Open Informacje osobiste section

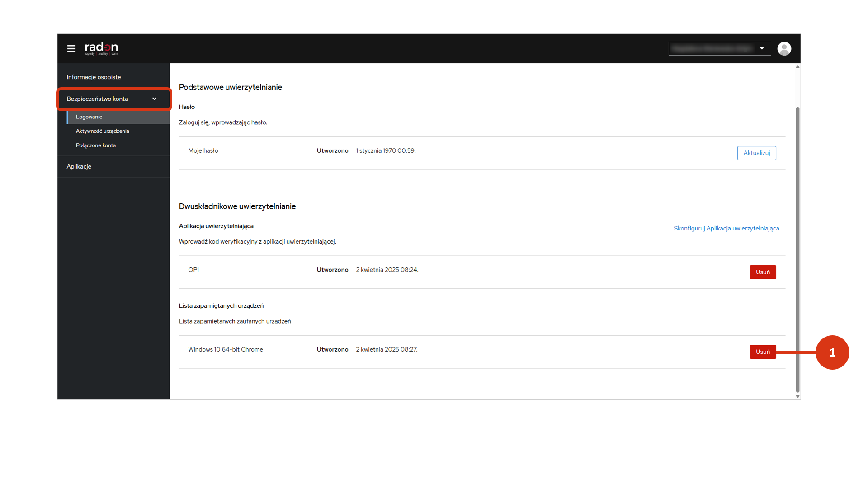point(113,77)
